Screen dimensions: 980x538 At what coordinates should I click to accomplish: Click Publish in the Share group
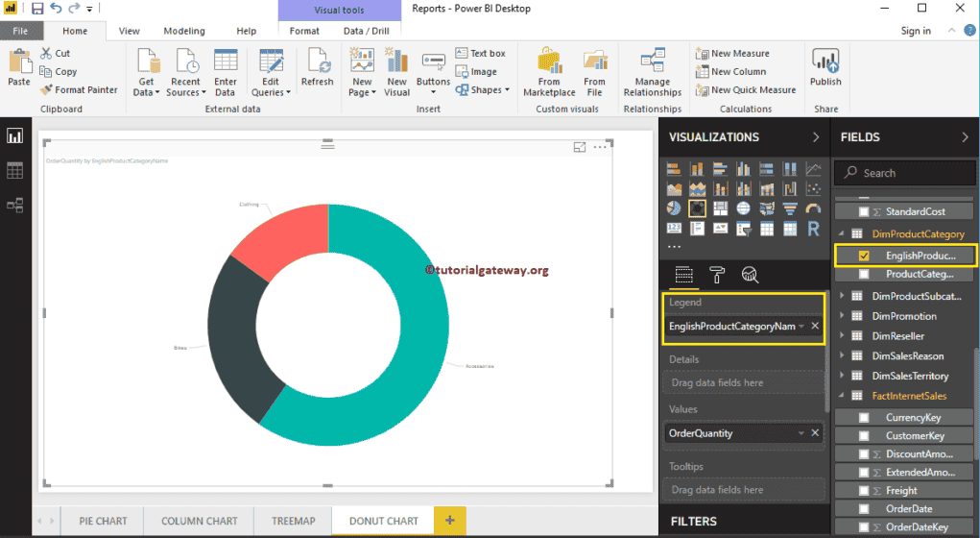click(825, 67)
